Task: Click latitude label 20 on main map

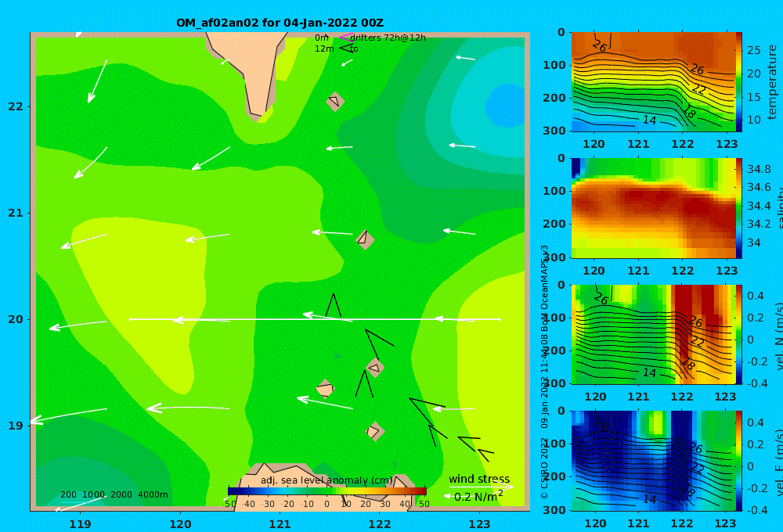Action: click(16, 319)
